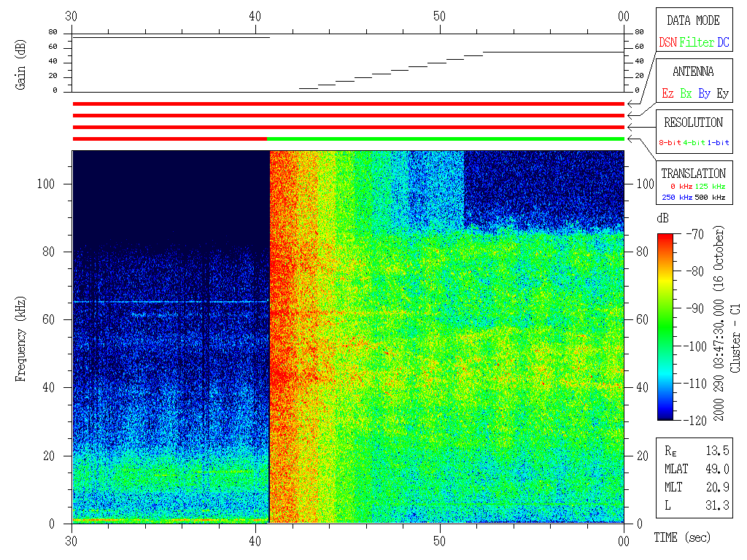The image size is (747, 560).
Task: Select the green Filter data mode label
Action: [697, 43]
